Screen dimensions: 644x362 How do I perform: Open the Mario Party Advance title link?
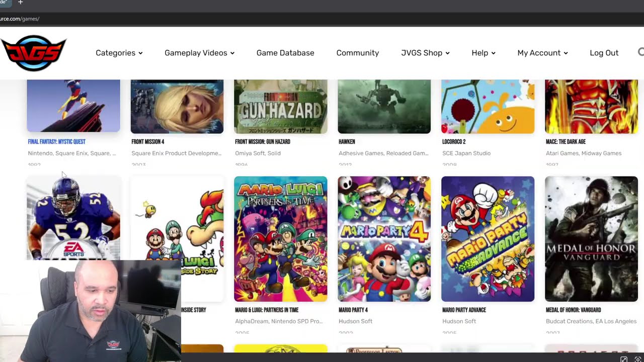[x=464, y=310]
